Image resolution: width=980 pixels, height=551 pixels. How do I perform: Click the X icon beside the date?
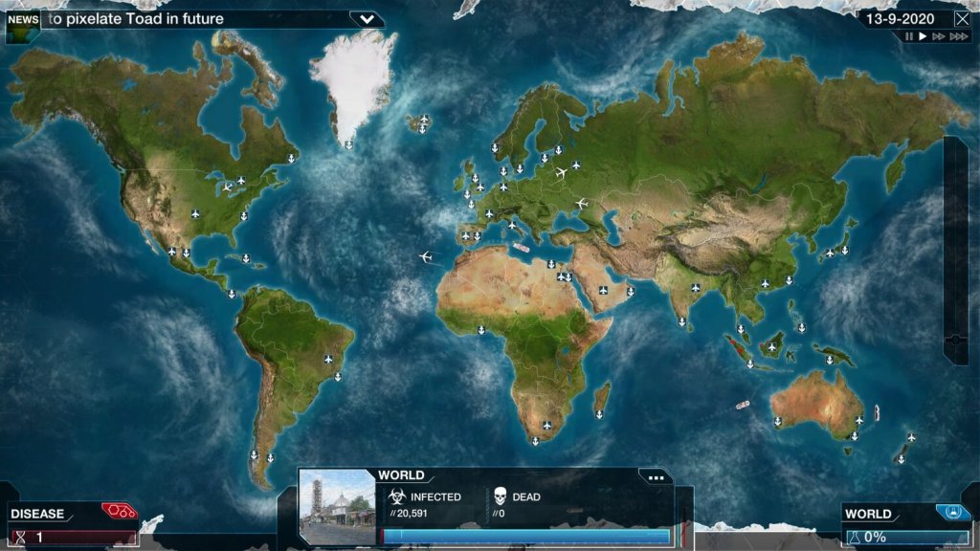(x=962, y=18)
